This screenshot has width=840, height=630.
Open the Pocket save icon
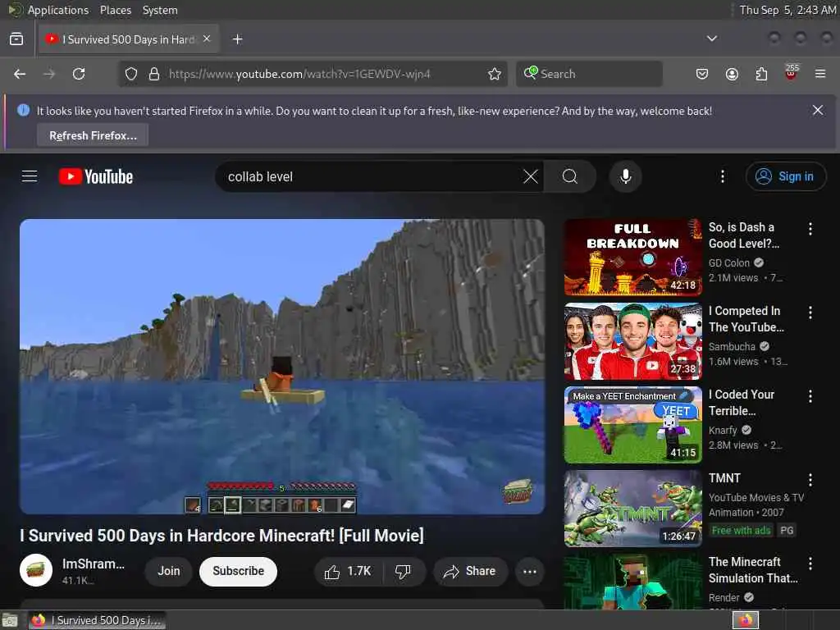pos(702,74)
